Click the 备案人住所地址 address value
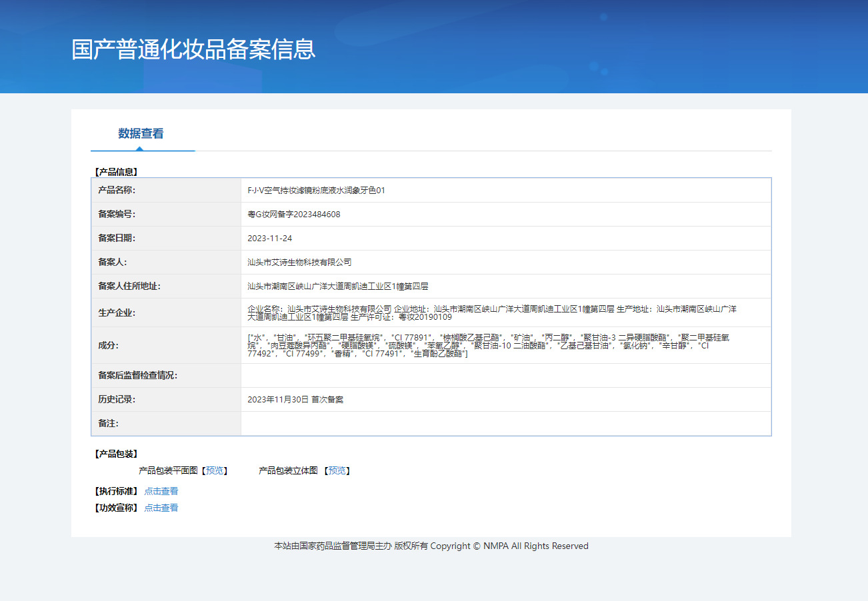Viewport: 868px width, 601px height. point(337,287)
